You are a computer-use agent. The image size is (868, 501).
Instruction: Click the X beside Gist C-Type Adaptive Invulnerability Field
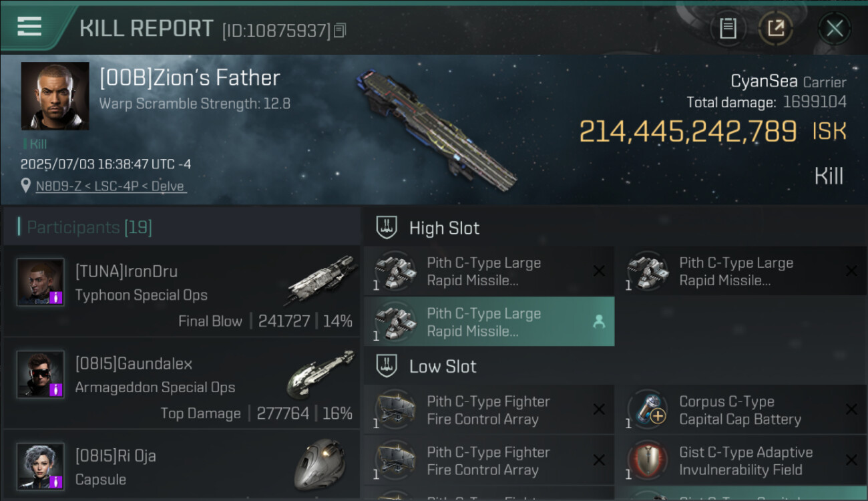point(851,460)
